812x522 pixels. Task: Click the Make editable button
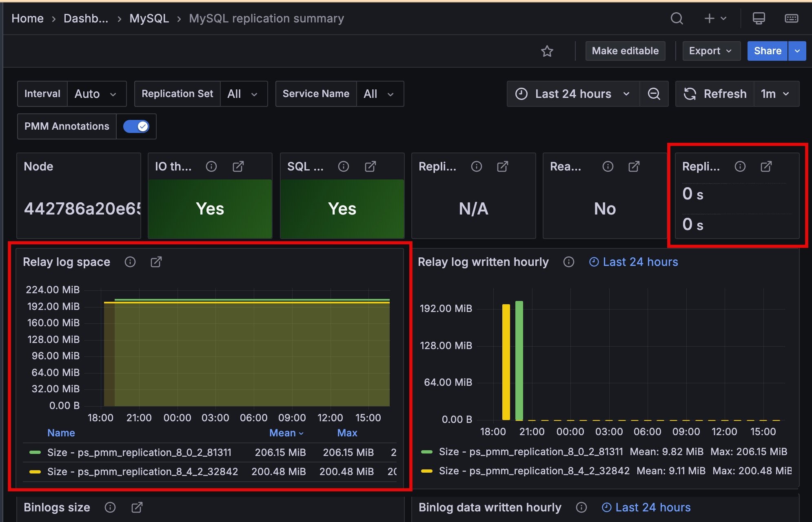pyautogui.click(x=625, y=51)
